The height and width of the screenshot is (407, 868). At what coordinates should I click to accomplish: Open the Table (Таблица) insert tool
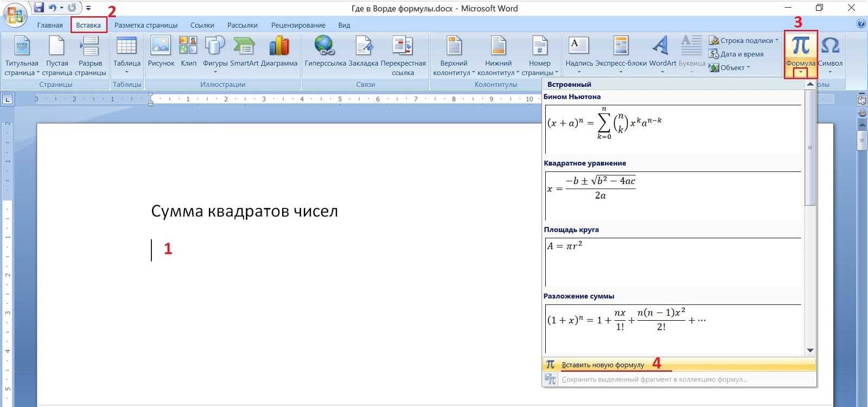126,55
